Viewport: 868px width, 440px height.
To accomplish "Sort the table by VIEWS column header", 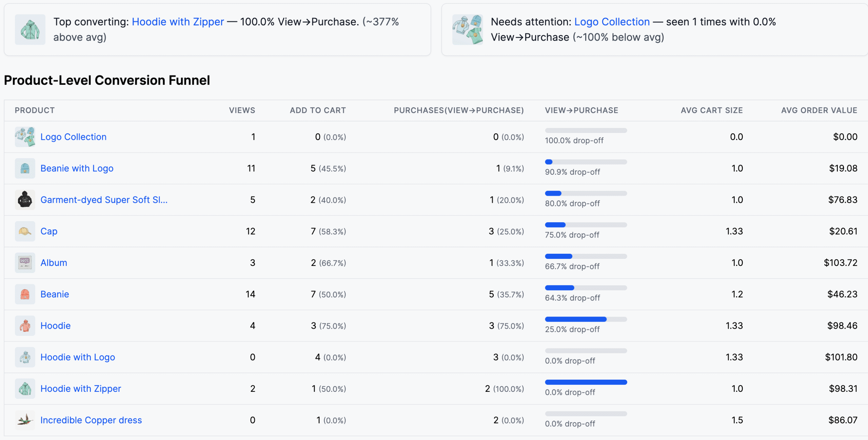I will [241, 110].
